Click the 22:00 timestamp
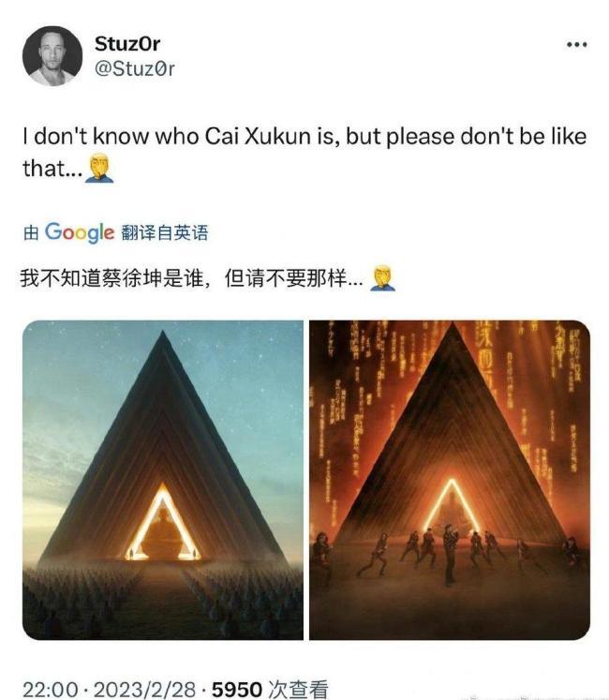The width and height of the screenshot is (609, 700). 50,690
